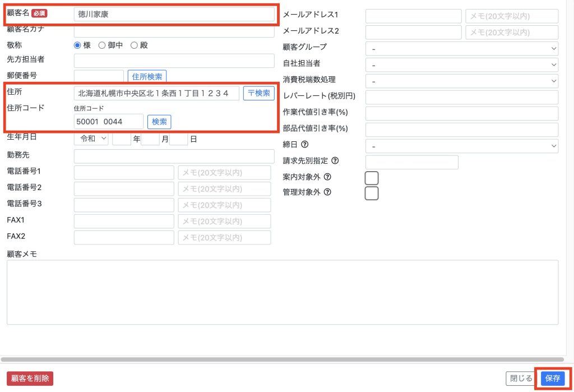The height and width of the screenshot is (392, 574).
Task: Click help icon beside 請求先別指定
Action: coord(335,161)
